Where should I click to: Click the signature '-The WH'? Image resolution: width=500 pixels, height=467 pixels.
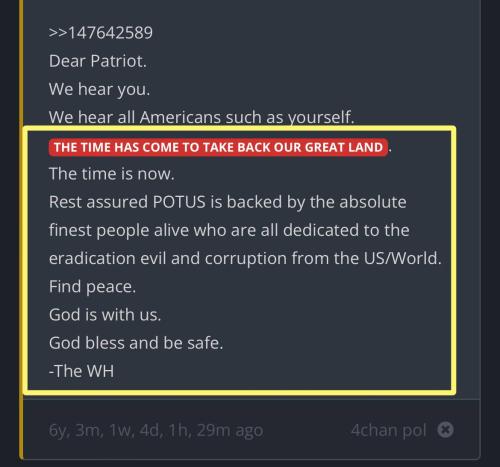(x=81, y=371)
